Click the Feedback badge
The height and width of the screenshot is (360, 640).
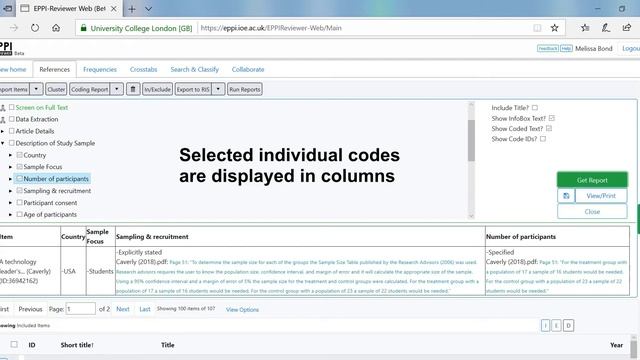coord(547,49)
